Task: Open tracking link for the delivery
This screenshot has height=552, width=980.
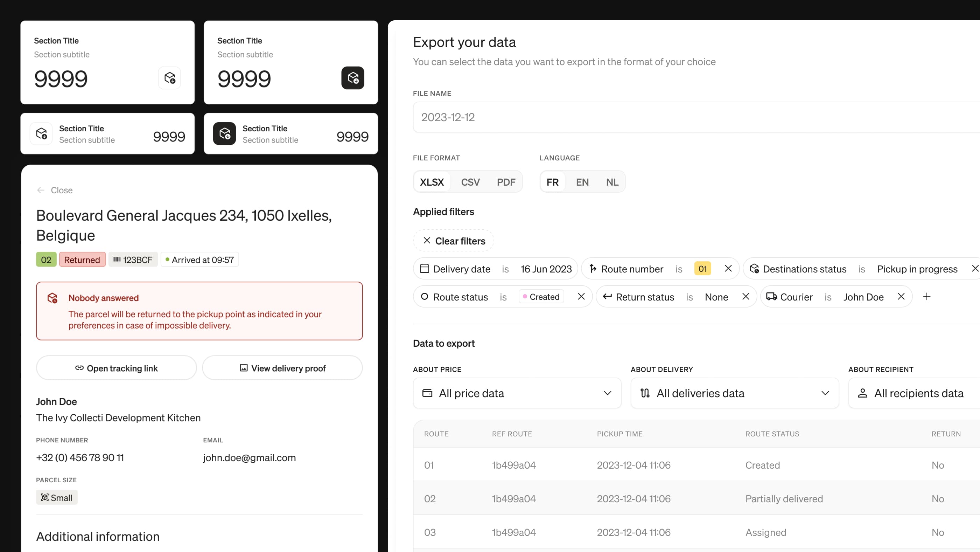Action: click(x=116, y=368)
